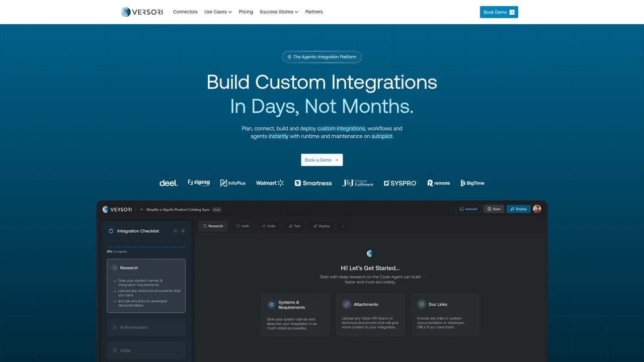
Task: Expand the Success Stories dropdown menu
Action: (x=279, y=12)
